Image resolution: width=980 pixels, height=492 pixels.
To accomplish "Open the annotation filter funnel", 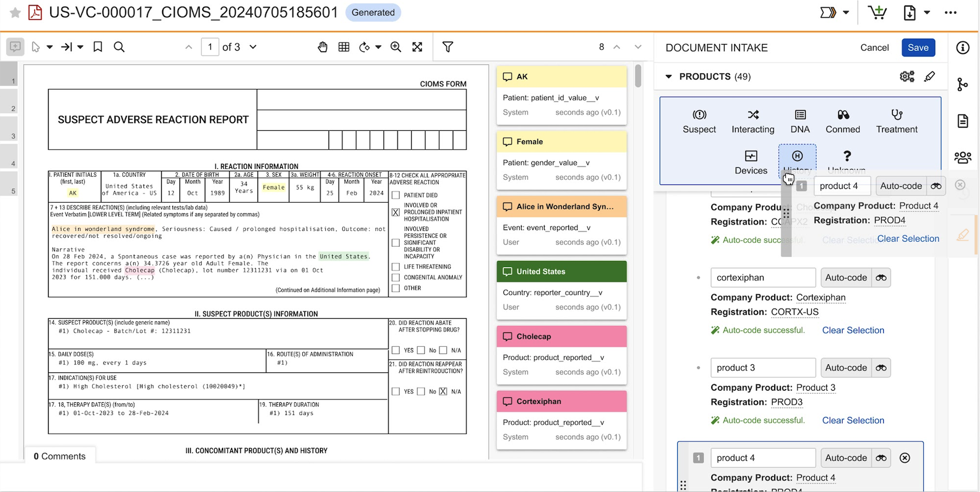I will (448, 47).
